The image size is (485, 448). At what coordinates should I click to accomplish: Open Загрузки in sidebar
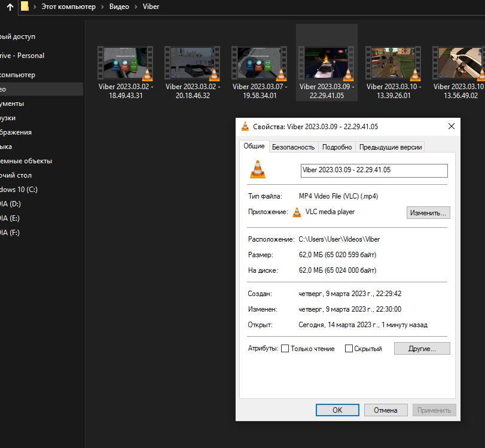tap(8, 118)
